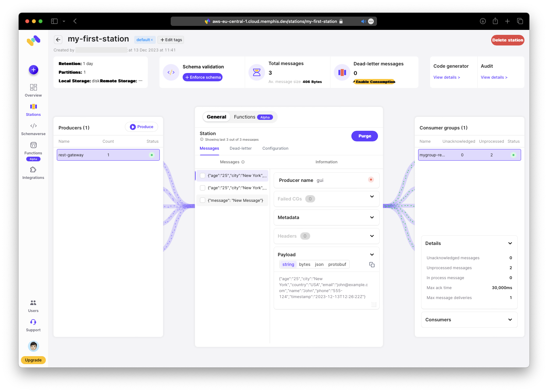Click the Purge button
548x392 pixels.
(364, 136)
